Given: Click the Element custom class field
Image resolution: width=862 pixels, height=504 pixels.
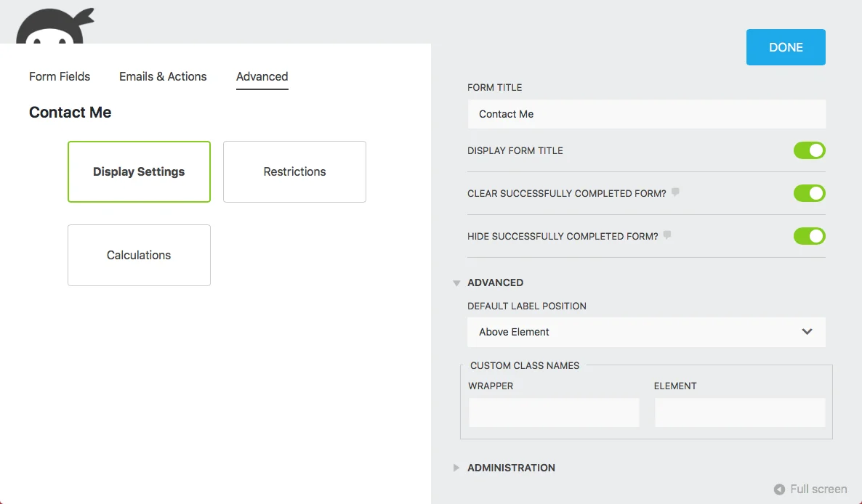Looking at the screenshot, I should (739, 412).
